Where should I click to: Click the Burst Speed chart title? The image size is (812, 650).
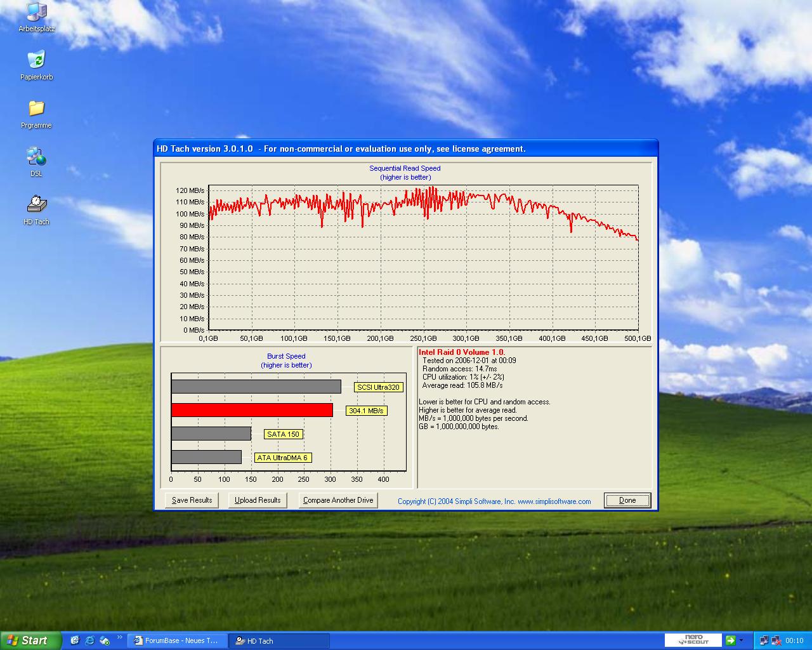pyautogui.click(x=286, y=356)
